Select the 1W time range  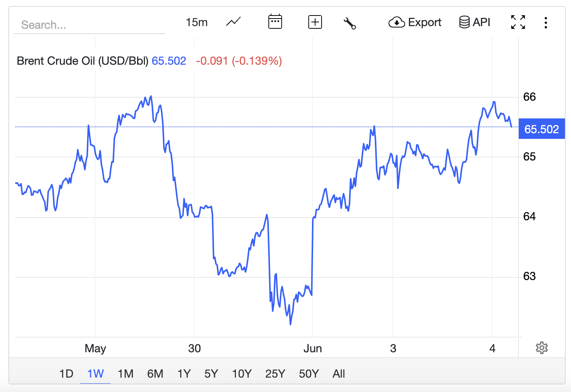[95, 374]
